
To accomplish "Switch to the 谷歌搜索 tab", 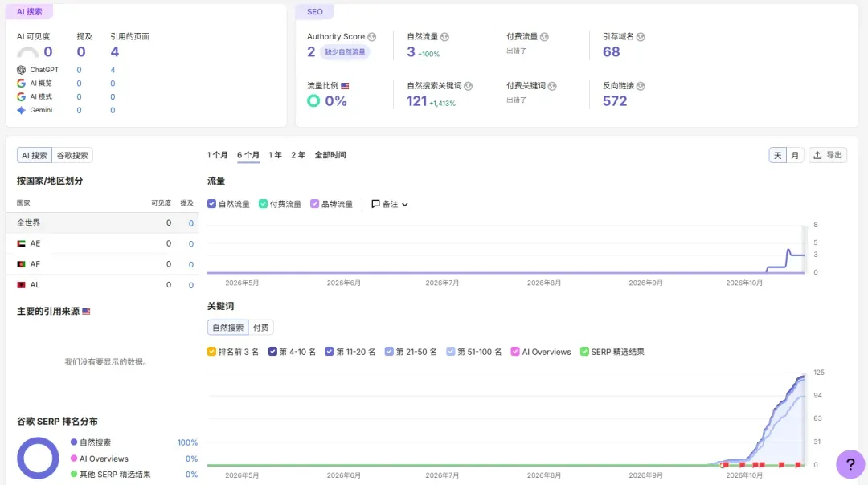I will tap(72, 156).
